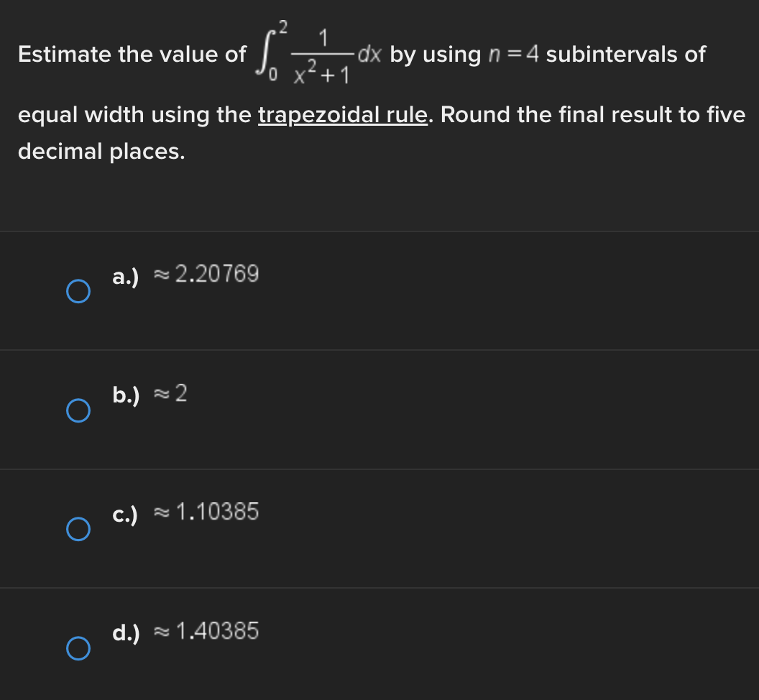
Task: Click the answer label c.)
Action: 126,513
